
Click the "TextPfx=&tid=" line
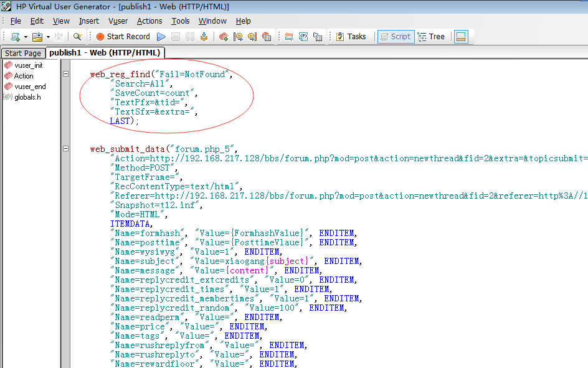point(148,102)
